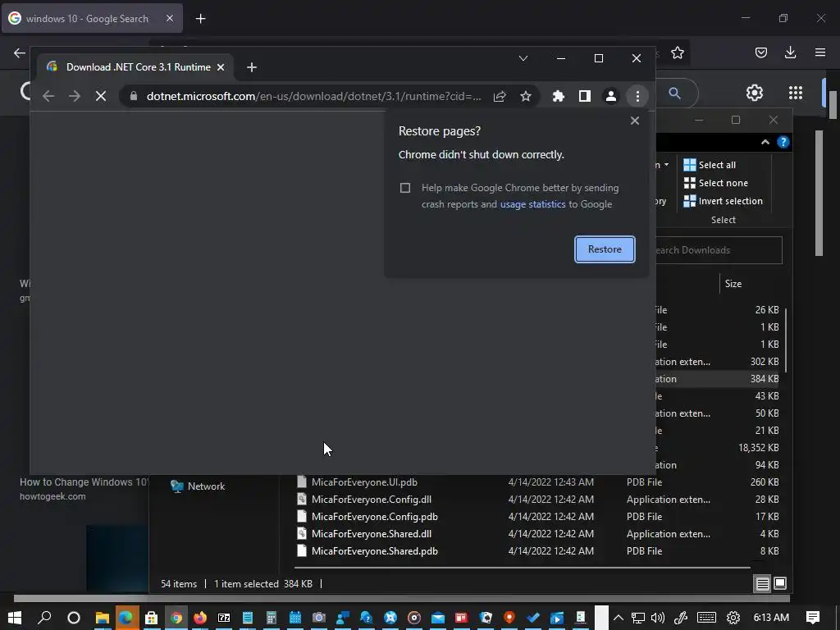The width and height of the screenshot is (840, 630).
Task: Go back in the Chrome toolbar
Action: point(48,97)
